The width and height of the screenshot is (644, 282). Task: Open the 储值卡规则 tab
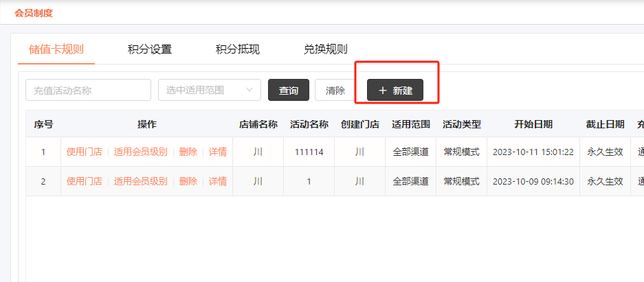56,49
